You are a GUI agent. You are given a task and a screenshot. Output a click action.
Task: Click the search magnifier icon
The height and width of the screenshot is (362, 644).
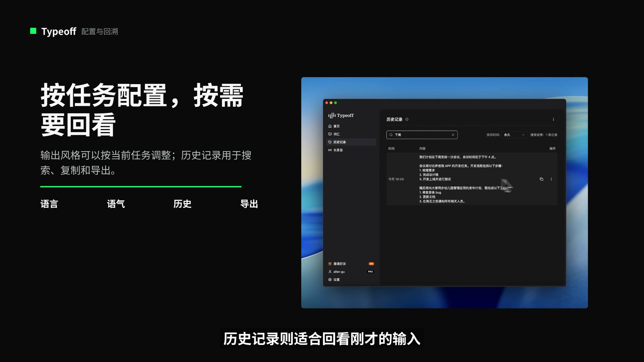(391, 135)
